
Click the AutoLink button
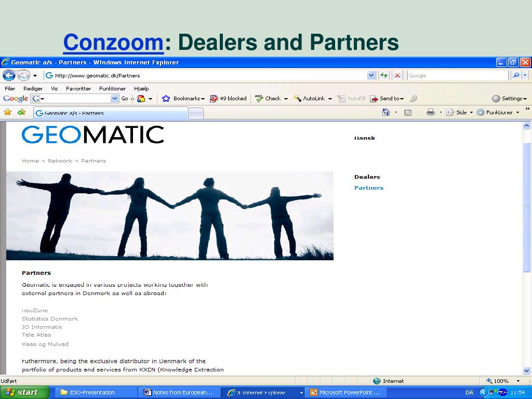pos(309,98)
